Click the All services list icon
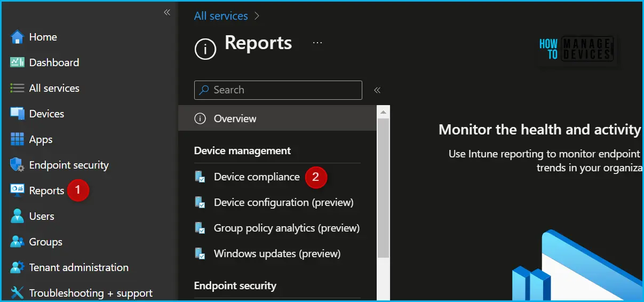This screenshot has width=644, height=302. pyautogui.click(x=17, y=88)
